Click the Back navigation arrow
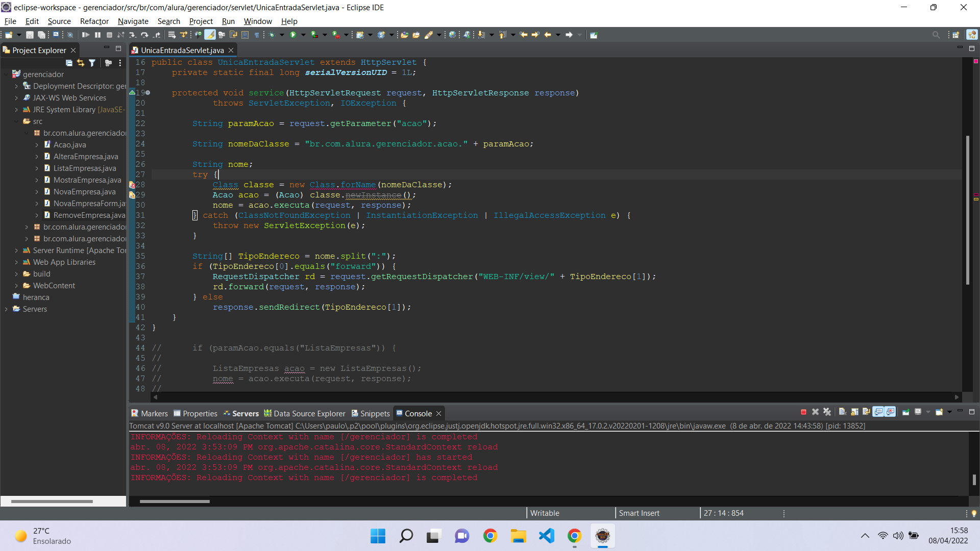 [x=548, y=35]
